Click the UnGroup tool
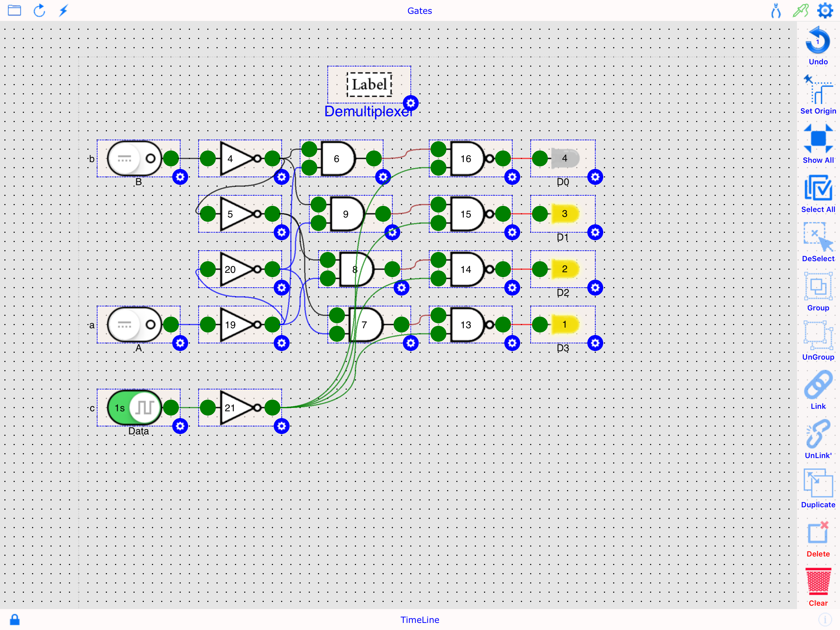This screenshot has width=840, height=630. (x=818, y=341)
